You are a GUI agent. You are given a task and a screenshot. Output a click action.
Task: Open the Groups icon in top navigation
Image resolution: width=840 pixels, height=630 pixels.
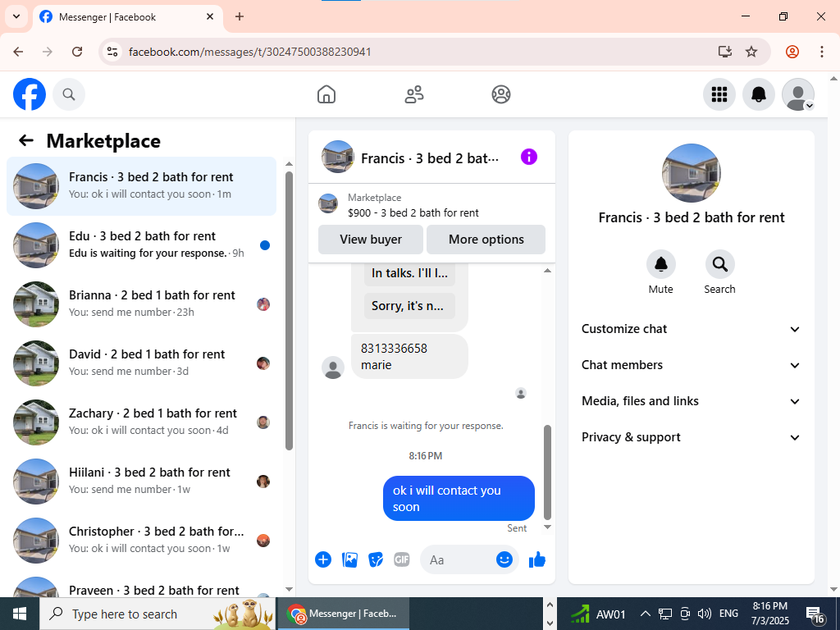(x=501, y=94)
